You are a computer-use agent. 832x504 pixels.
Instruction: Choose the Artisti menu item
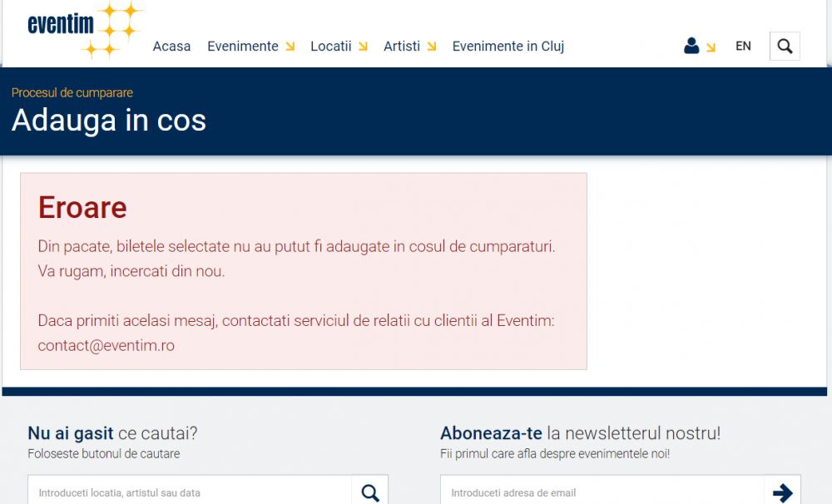tap(401, 47)
